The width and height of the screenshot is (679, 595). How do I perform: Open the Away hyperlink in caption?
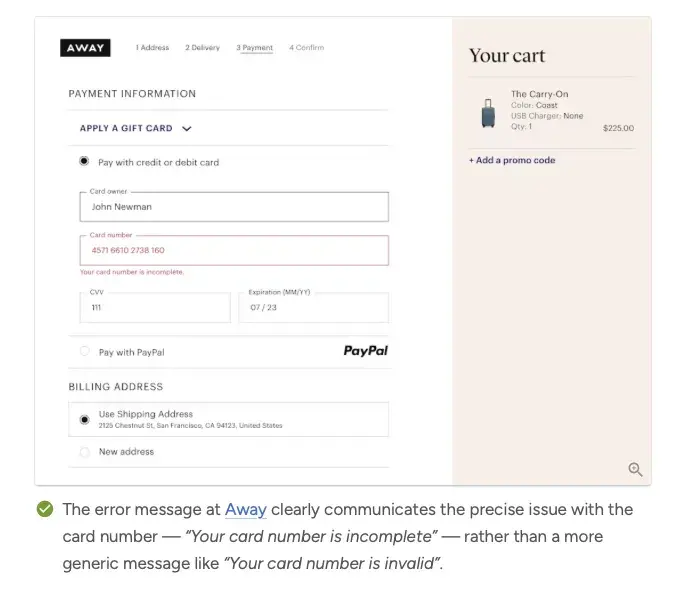[x=245, y=510]
